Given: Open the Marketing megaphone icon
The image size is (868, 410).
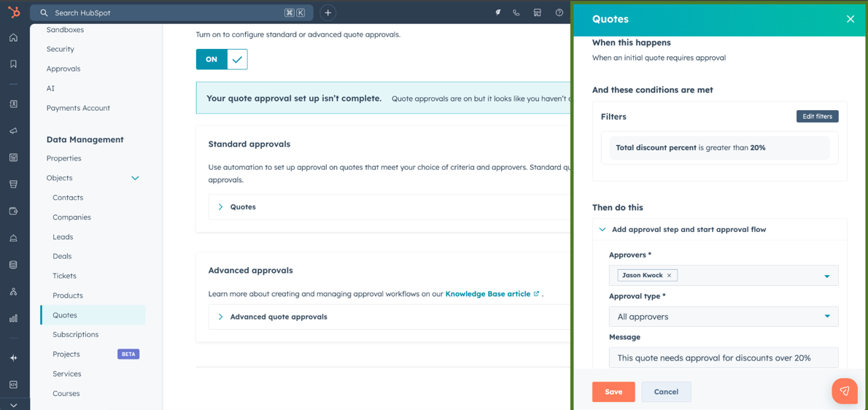Looking at the screenshot, I should click(14, 131).
